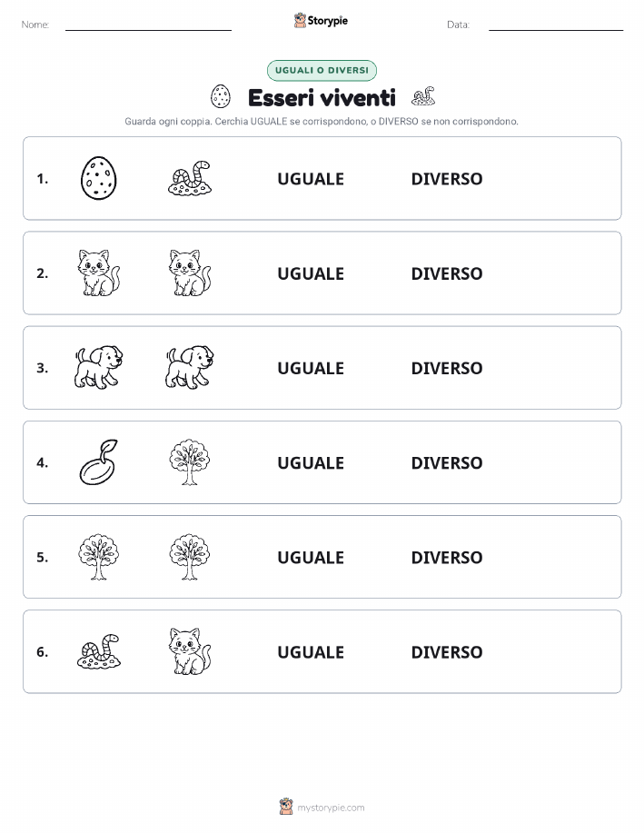The width and height of the screenshot is (644, 833).
Task: Click the tree picture in row 4
Action: [x=190, y=462]
